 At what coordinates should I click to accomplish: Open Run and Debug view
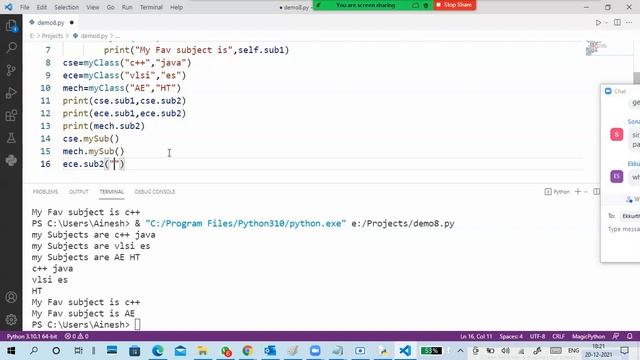[x=11, y=93]
